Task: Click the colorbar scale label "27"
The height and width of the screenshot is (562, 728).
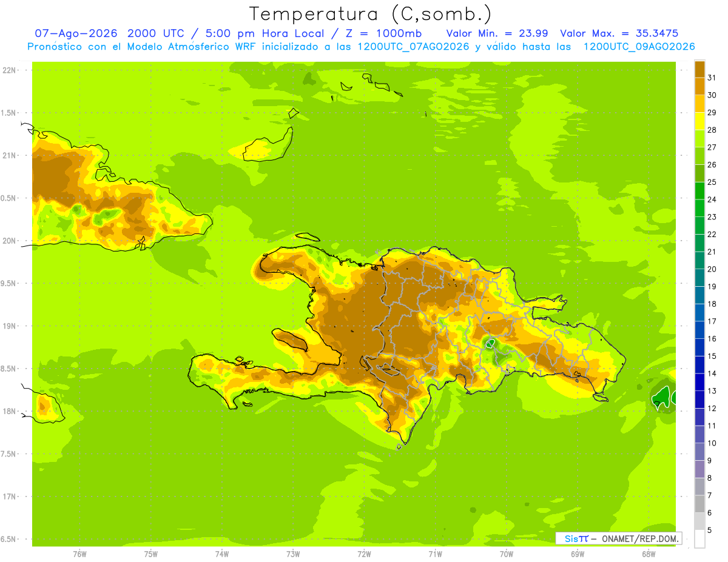Action: pyautogui.click(x=712, y=147)
